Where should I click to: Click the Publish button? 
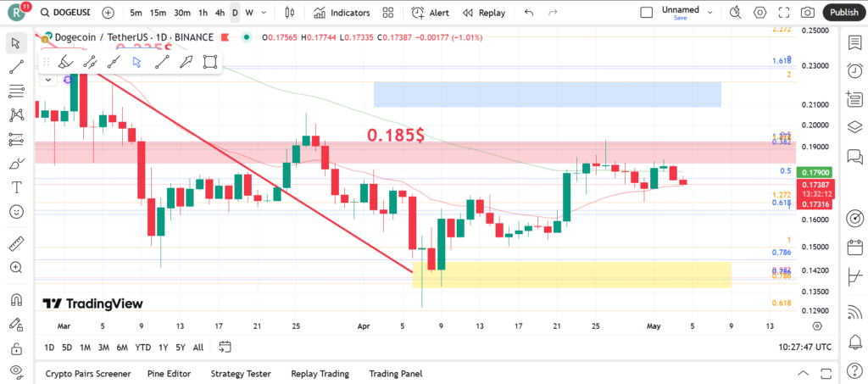844,12
